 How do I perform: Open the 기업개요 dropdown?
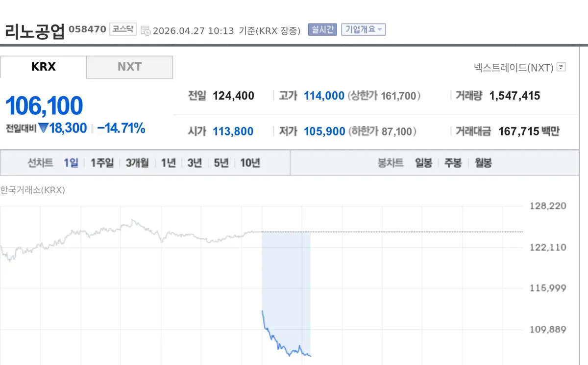click(x=364, y=29)
